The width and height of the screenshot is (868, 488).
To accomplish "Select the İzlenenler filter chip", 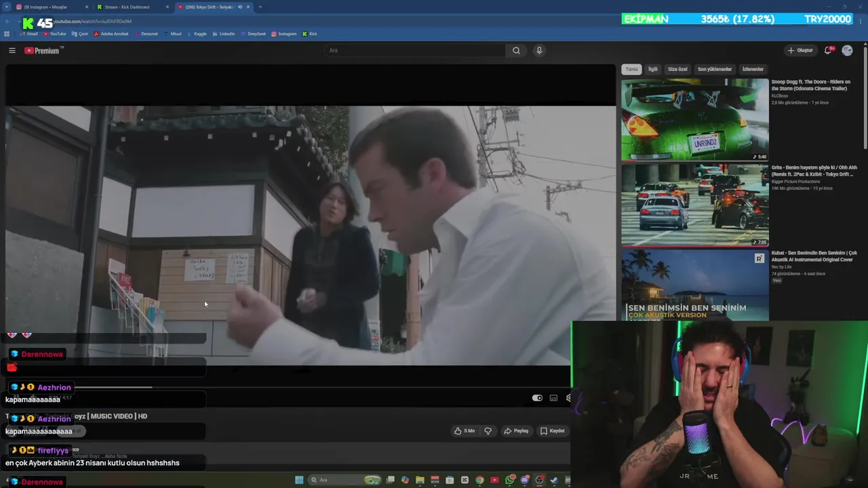I will coord(753,69).
